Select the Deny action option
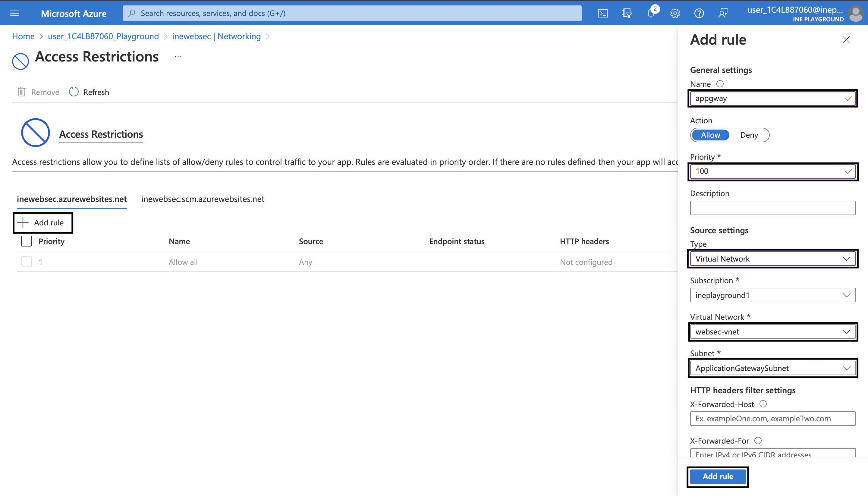The height and width of the screenshot is (496, 868). [749, 135]
